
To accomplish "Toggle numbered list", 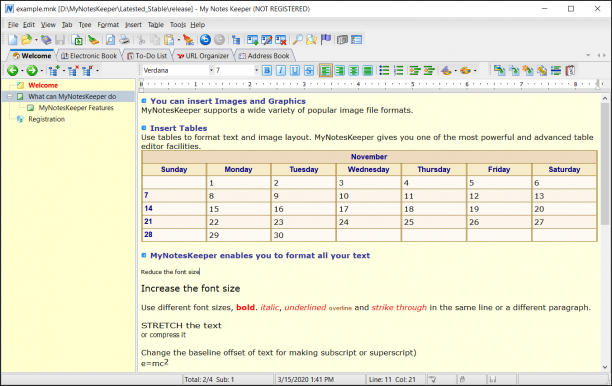I will (x=398, y=71).
